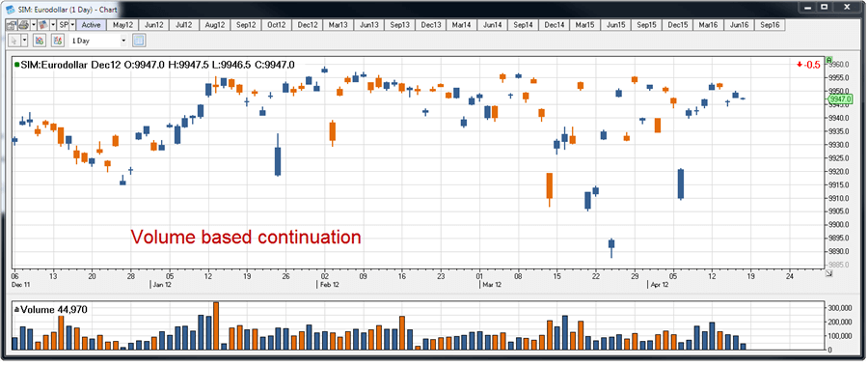Select the pointer cursor tool

click(14, 40)
